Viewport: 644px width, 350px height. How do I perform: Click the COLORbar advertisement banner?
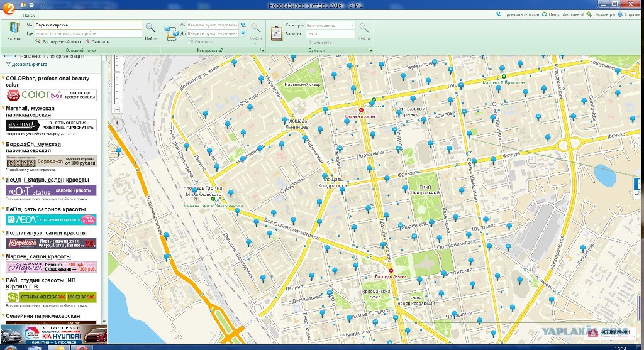pos(52,95)
